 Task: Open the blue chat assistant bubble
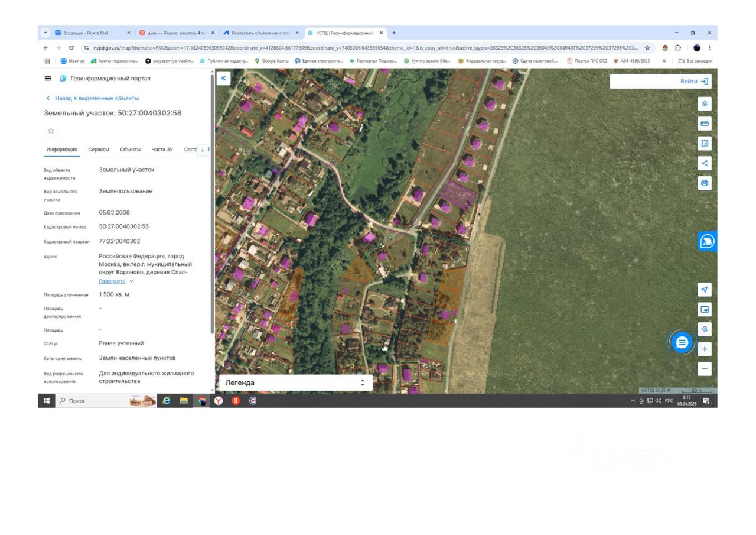[x=682, y=342]
